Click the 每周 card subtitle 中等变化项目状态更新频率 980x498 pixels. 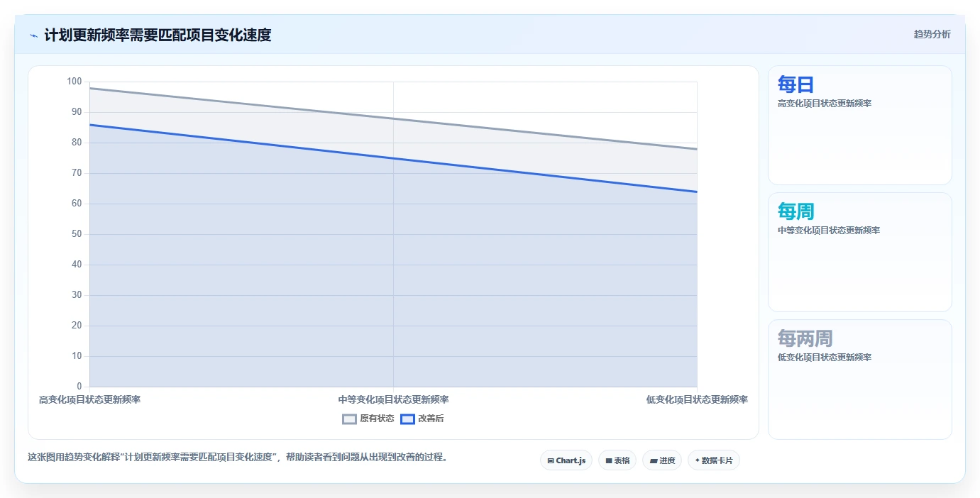pos(829,231)
